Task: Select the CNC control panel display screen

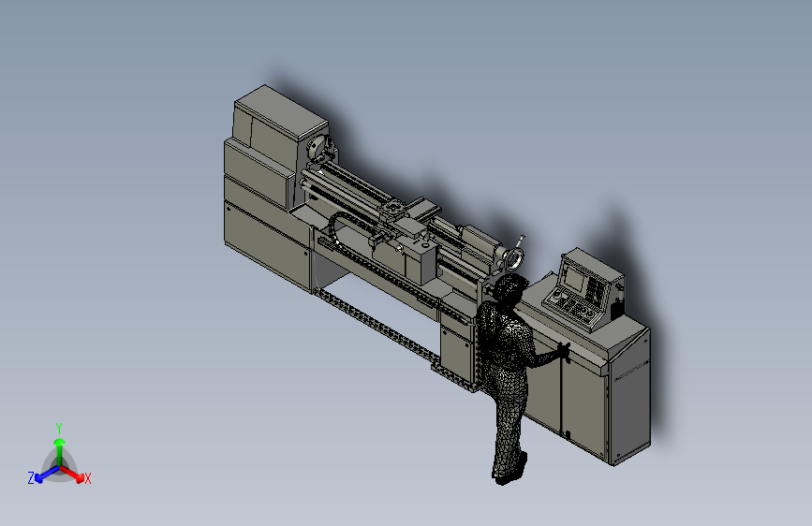Action: click(574, 278)
